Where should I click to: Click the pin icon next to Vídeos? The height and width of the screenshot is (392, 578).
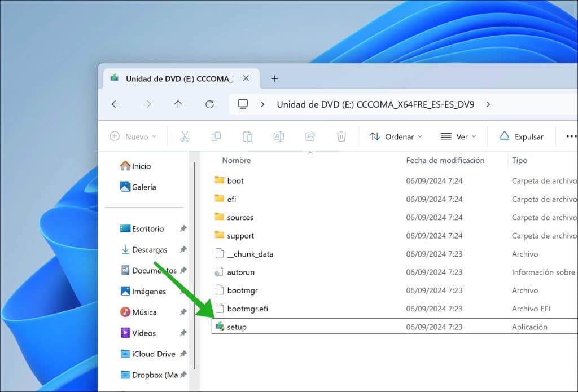(183, 333)
